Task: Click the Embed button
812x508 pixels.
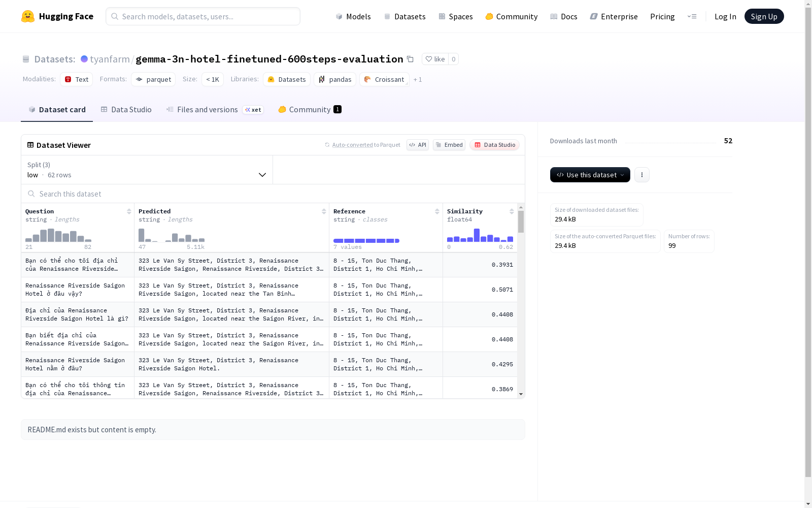Action: (449, 145)
